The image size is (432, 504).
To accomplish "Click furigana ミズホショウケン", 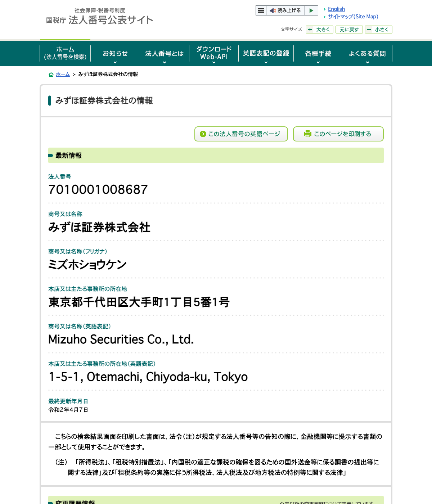I will coord(87,265).
